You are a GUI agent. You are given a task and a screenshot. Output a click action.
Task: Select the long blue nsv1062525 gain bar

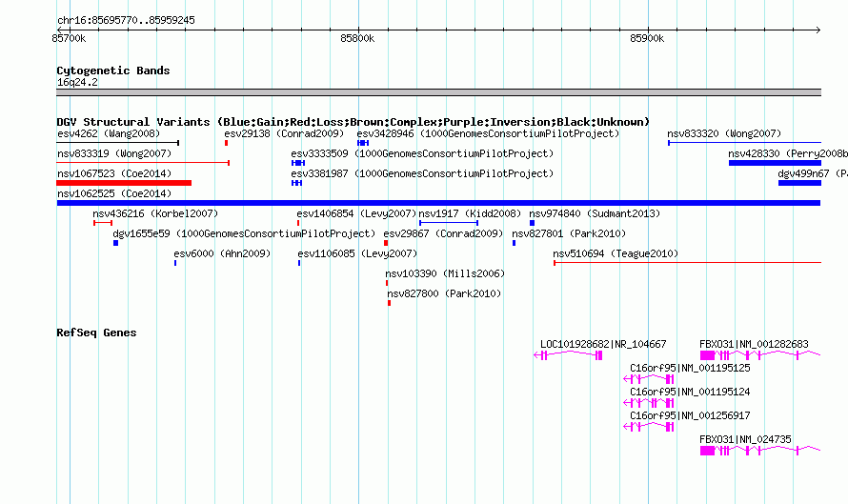point(438,203)
